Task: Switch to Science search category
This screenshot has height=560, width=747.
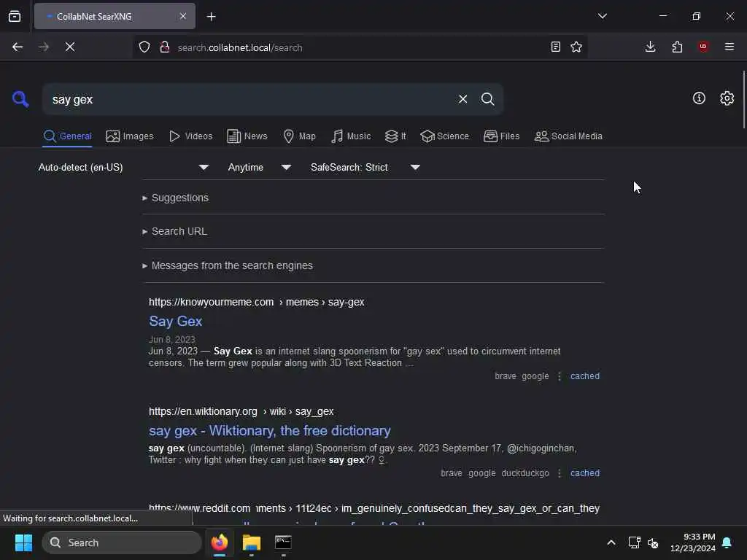Action: click(x=444, y=136)
